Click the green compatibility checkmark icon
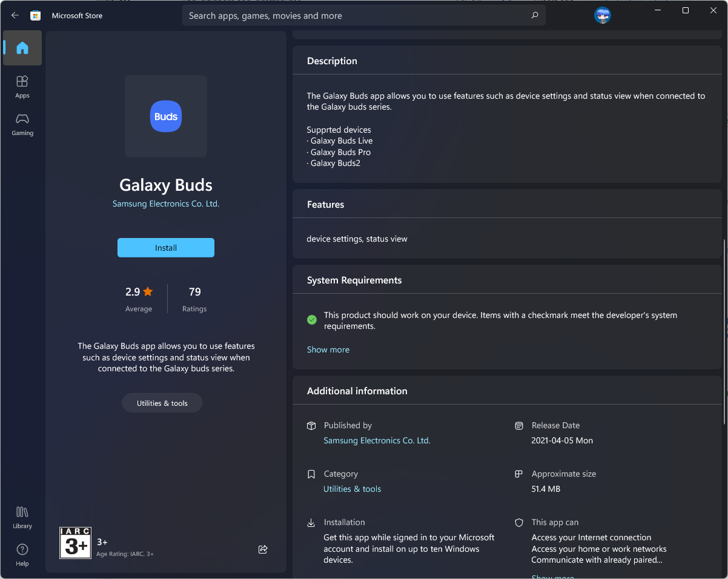Screen dimensions: 728x579 point(312,320)
